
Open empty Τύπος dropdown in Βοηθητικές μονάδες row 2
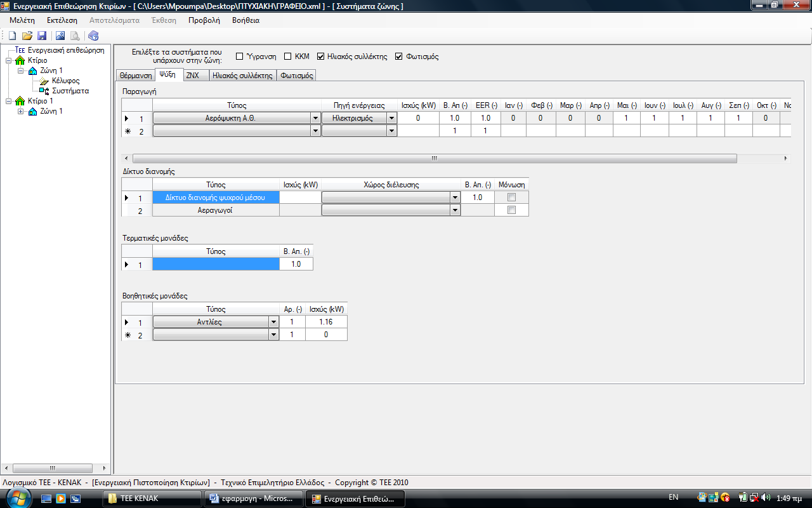tap(273, 335)
